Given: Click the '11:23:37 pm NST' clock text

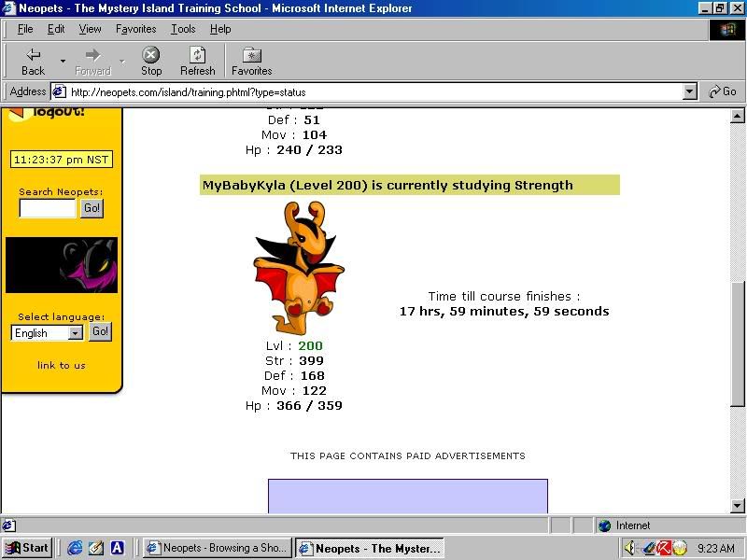Looking at the screenshot, I should (62, 160).
